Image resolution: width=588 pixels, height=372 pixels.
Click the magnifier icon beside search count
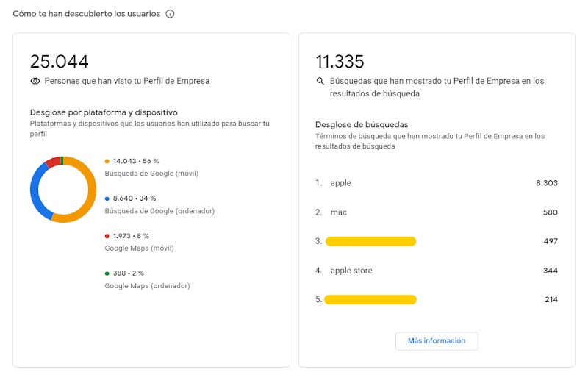320,81
